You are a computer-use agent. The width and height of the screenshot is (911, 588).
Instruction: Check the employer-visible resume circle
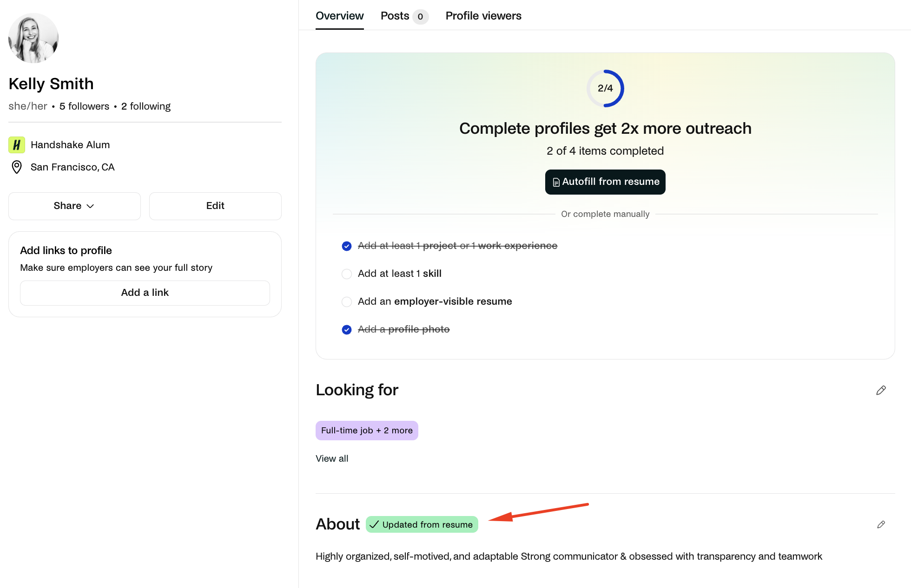click(347, 302)
